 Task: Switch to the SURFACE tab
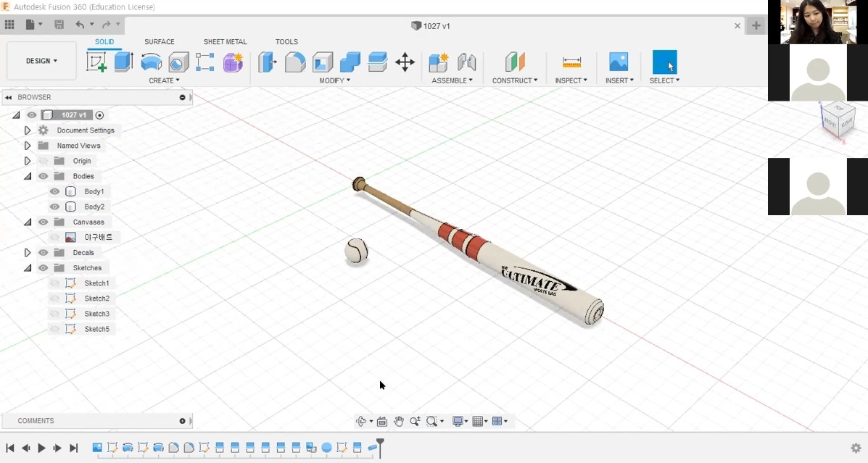[160, 41]
